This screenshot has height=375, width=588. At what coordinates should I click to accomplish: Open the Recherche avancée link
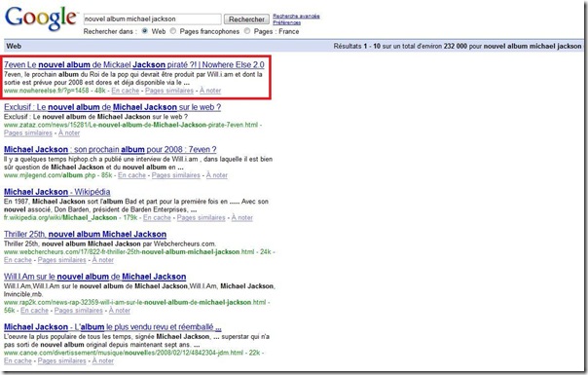tap(296, 17)
